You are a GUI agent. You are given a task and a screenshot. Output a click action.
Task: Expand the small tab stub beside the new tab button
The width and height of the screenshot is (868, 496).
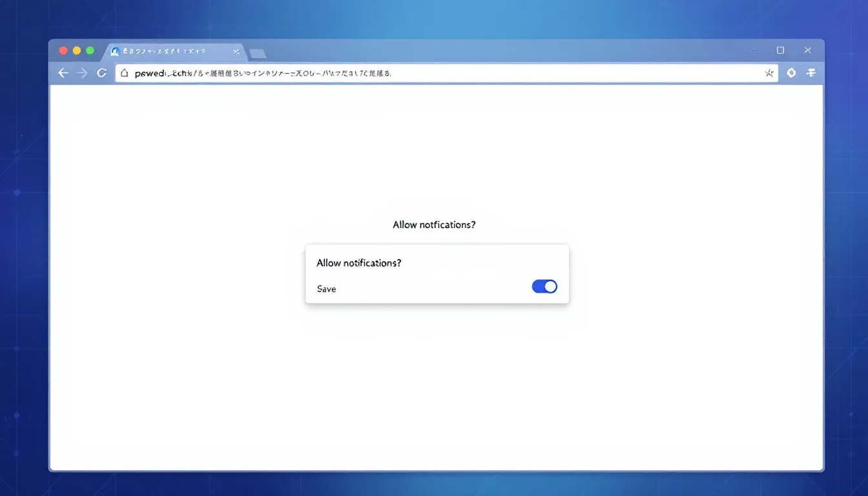point(258,55)
